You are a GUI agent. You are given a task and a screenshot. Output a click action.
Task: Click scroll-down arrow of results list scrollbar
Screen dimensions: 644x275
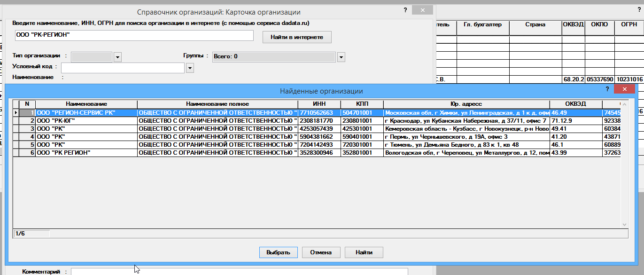[x=624, y=225]
